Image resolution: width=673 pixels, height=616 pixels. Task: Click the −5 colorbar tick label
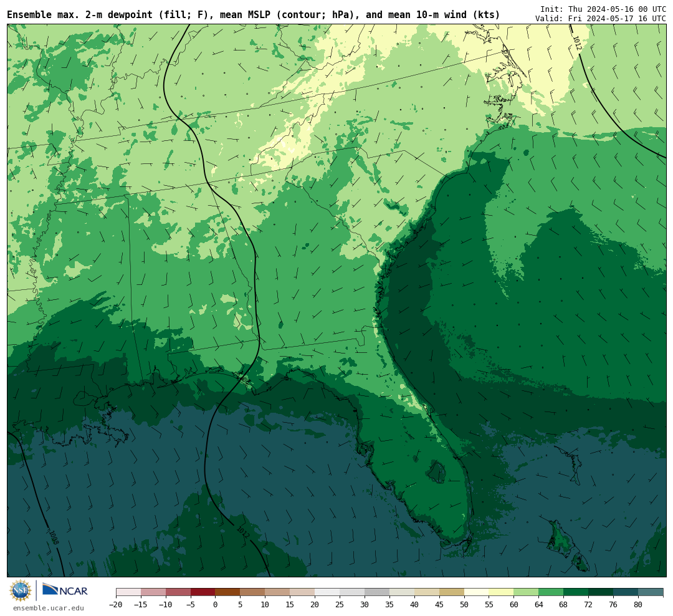click(x=191, y=604)
